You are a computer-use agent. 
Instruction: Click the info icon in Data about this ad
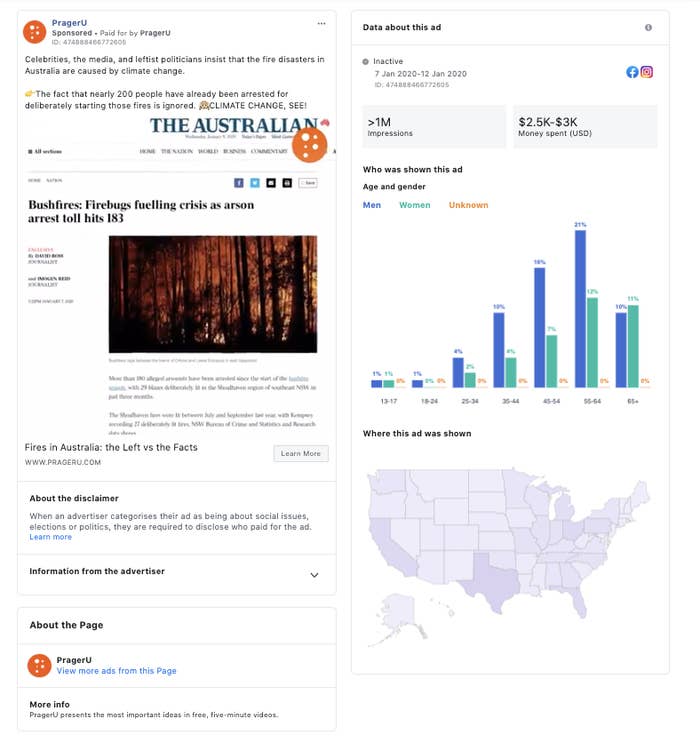point(648,27)
